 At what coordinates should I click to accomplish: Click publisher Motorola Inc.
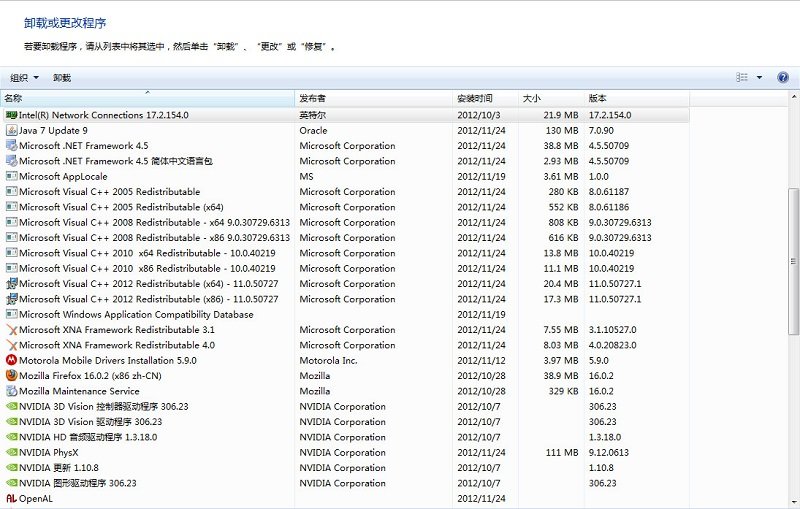328,361
